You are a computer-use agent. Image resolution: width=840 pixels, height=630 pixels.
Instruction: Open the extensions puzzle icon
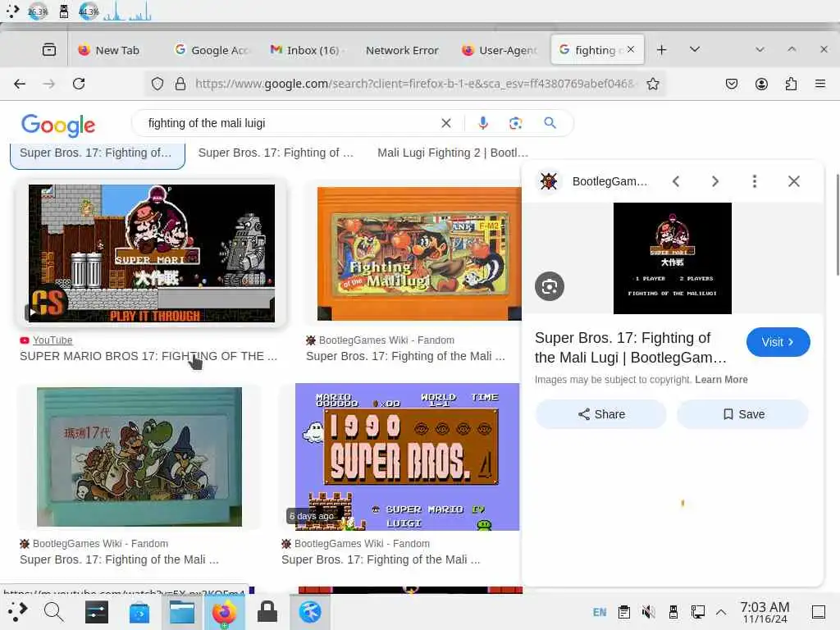coord(791,84)
